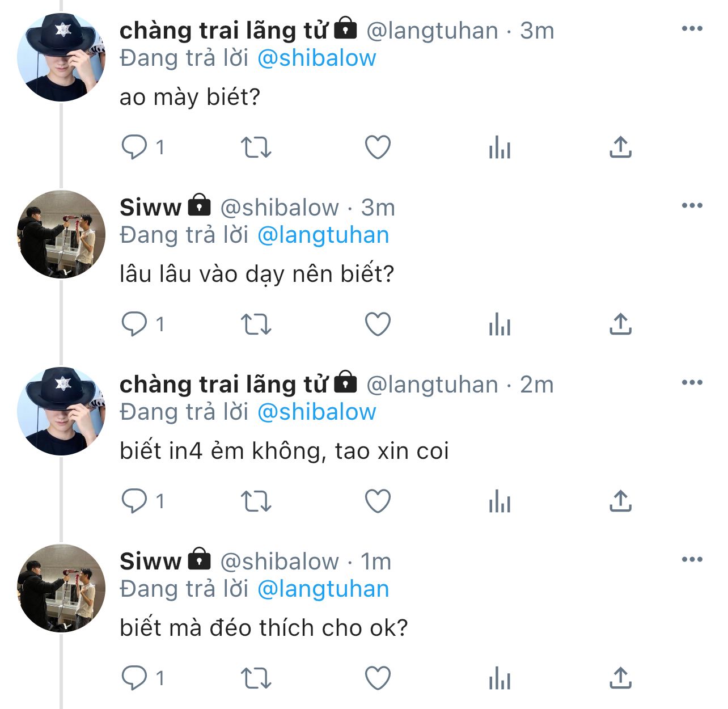This screenshot has width=728, height=709.
Task: Share the "lâu lâu vào dạy nên biết?" tweet
Action: (x=620, y=324)
